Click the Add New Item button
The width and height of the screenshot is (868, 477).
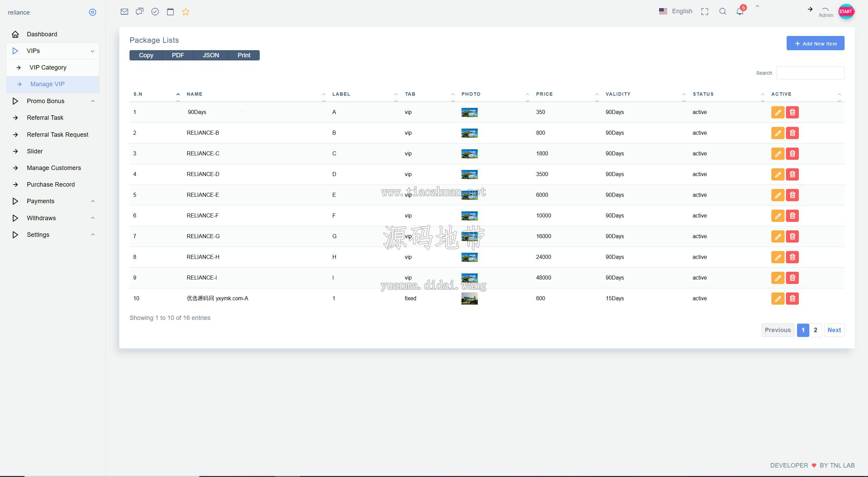click(x=815, y=43)
